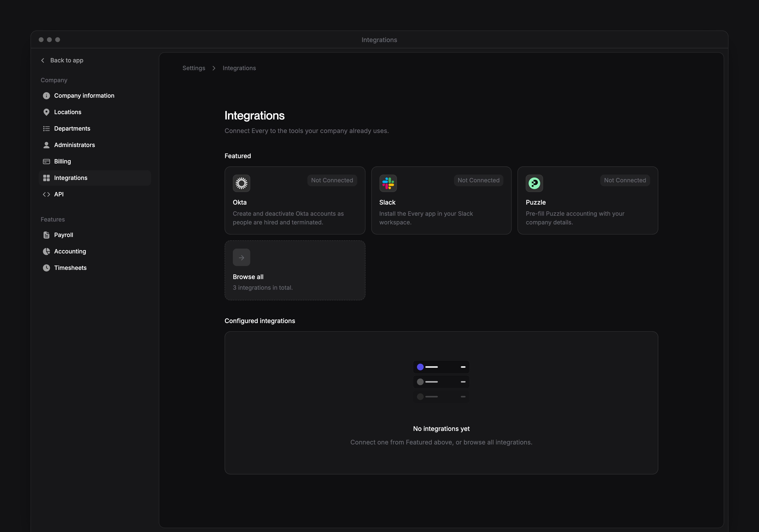Open the Puzzle integration card title
The height and width of the screenshot is (532, 759).
coord(536,202)
